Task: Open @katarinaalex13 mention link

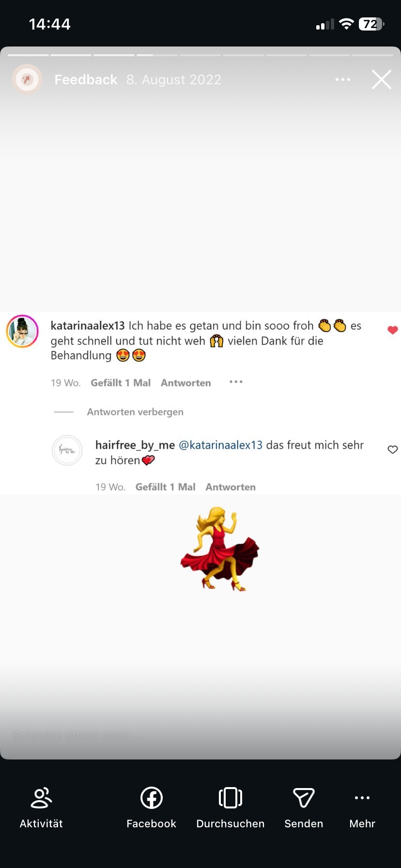Action: click(x=221, y=445)
